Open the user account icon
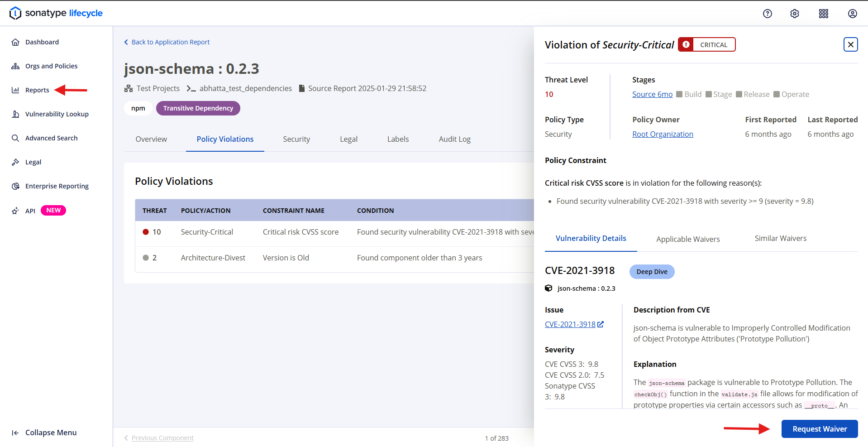Viewport: 868px width, 447px height. (853, 14)
